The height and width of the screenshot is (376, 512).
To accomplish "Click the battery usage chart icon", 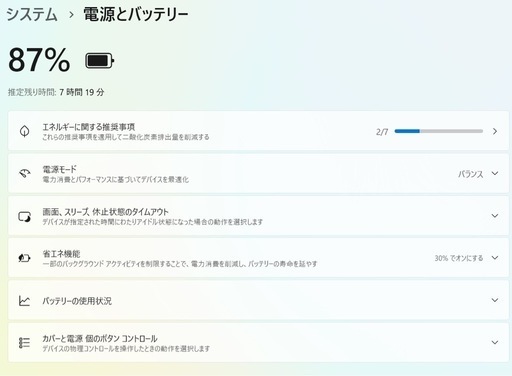I will (x=24, y=301).
